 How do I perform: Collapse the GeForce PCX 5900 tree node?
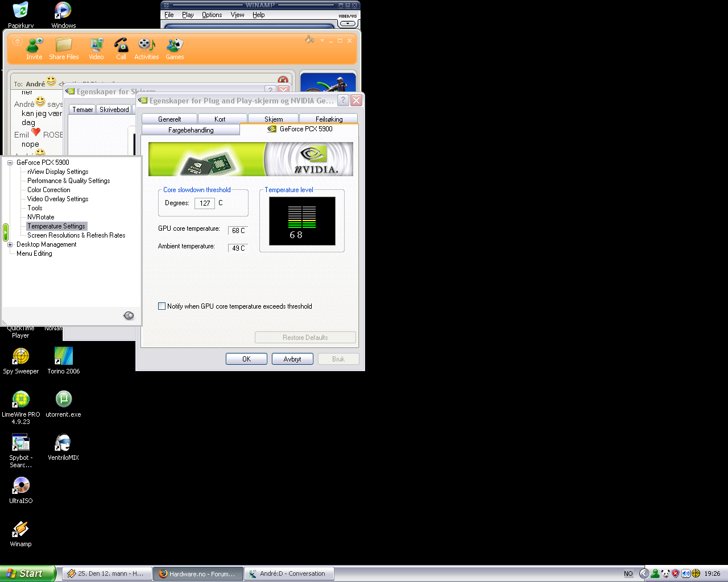(x=10, y=163)
